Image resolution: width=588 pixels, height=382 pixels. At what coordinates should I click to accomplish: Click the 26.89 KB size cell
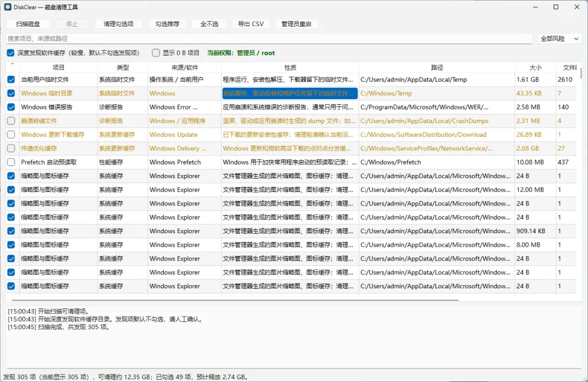tap(535, 135)
